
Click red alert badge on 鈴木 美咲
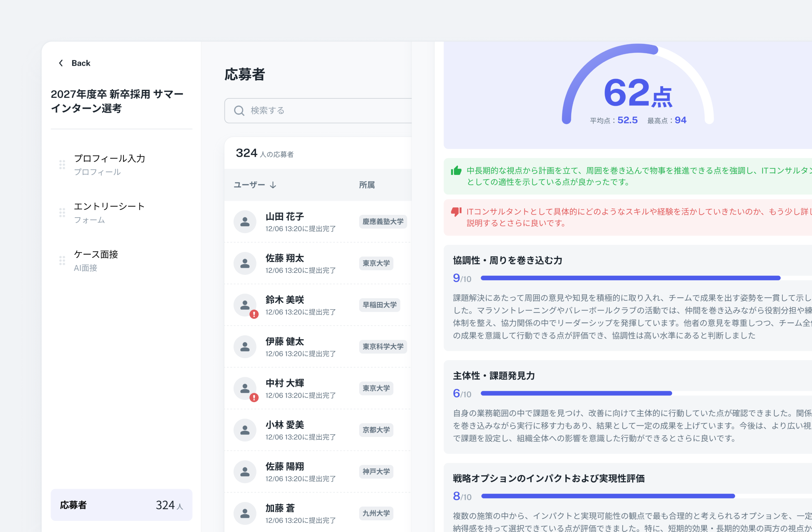point(254,314)
